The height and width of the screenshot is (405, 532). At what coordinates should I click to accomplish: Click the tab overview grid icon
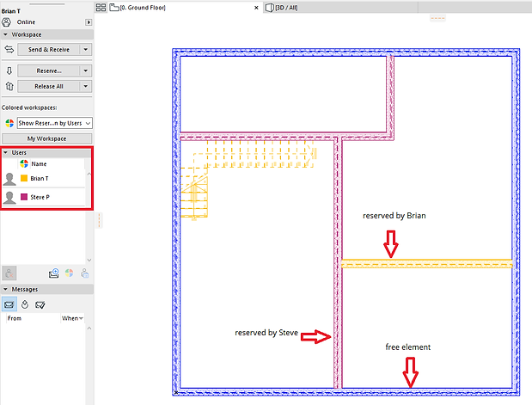[x=101, y=8]
